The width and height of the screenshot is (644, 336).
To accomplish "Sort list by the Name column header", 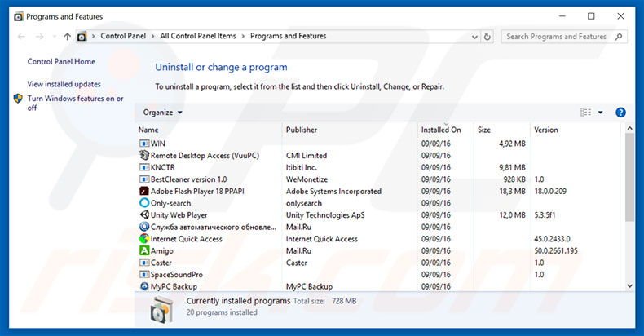I will (148, 130).
